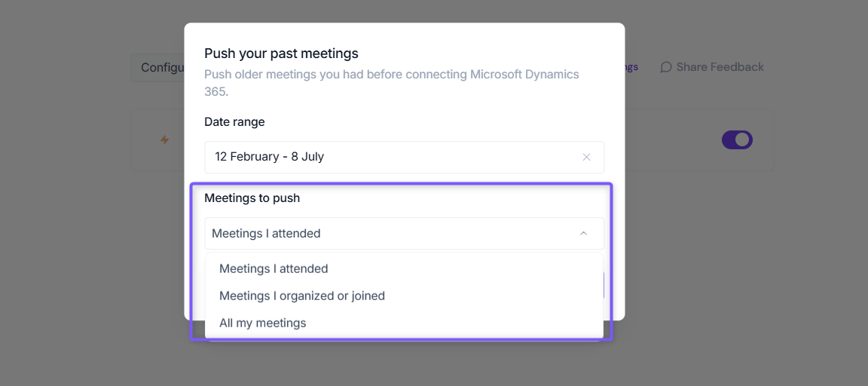Screen dimensions: 868x386
Task: Click the "Meetings to push" label
Action: point(252,198)
